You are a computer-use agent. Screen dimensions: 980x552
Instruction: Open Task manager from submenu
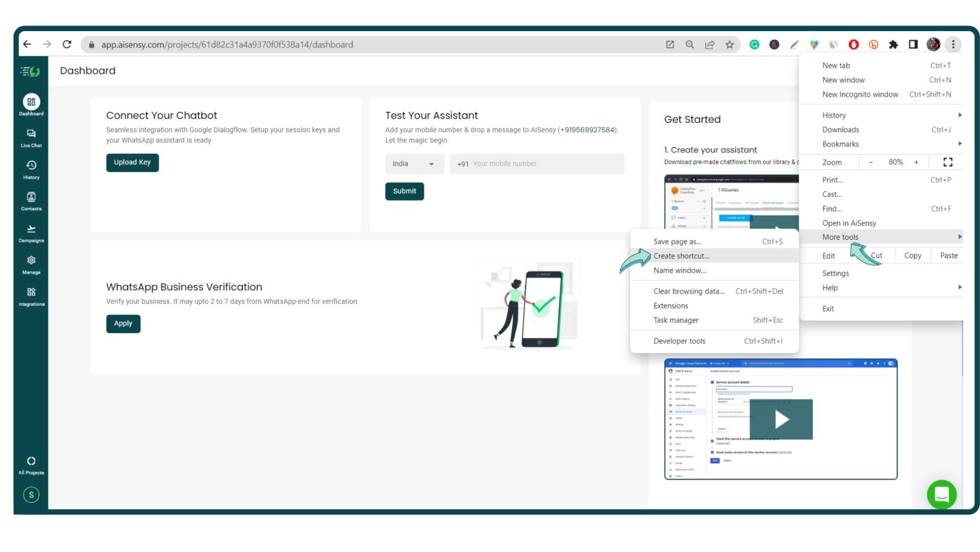[714, 320]
